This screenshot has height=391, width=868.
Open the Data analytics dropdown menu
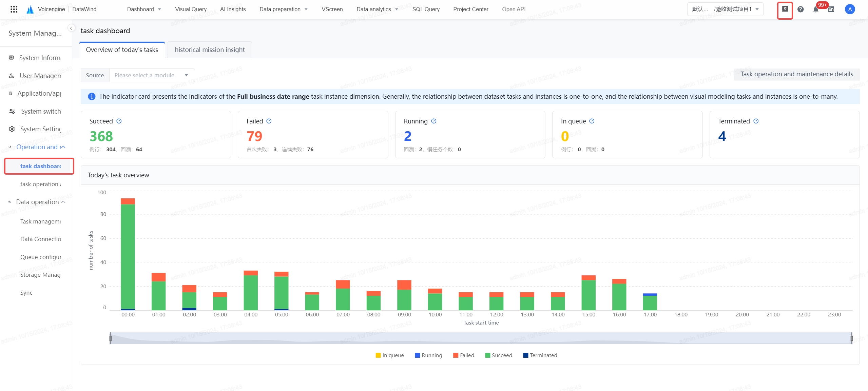[377, 9]
